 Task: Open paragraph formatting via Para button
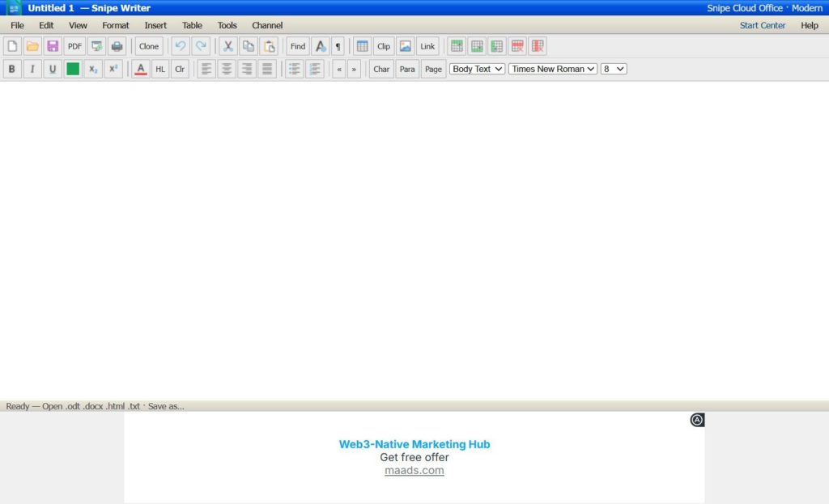tap(407, 69)
